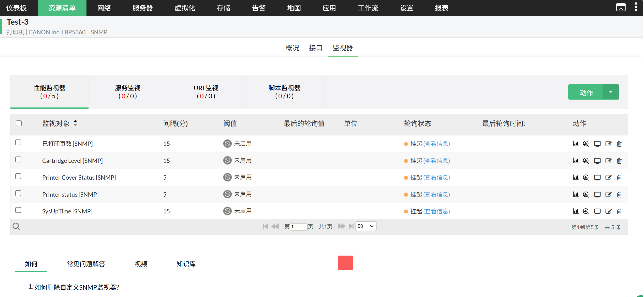This screenshot has height=297, width=644.
Task: Open the 50 rows-per-page dropdown
Action: coord(366,226)
